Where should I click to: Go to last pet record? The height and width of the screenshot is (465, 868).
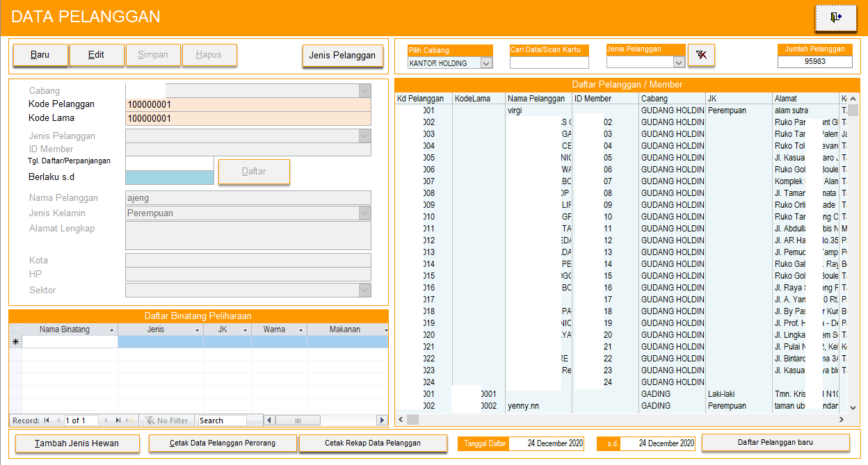(x=118, y=421)
